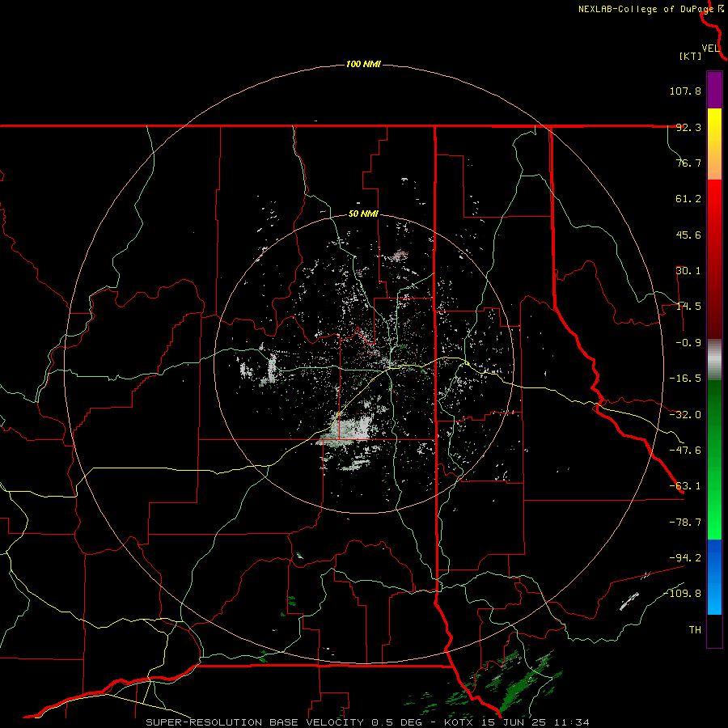Select the 92.3 value on velocity scale
Viewport: 728px width, 728px height.
[688, 127]
